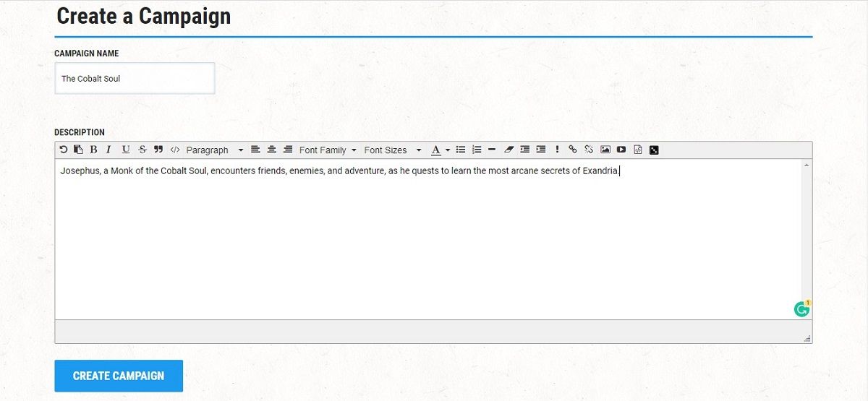This screenshot has height=401, width=868.
Task: Click the "DESCRIPTION" label
Action: coord(80,132)
